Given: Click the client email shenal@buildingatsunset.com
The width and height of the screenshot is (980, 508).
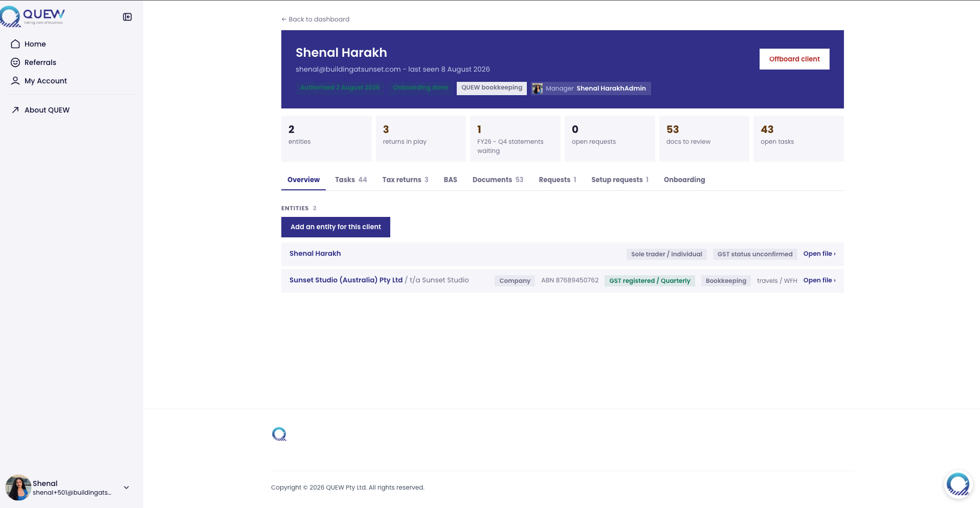Looking at the screenshot, I should (348, 70).
